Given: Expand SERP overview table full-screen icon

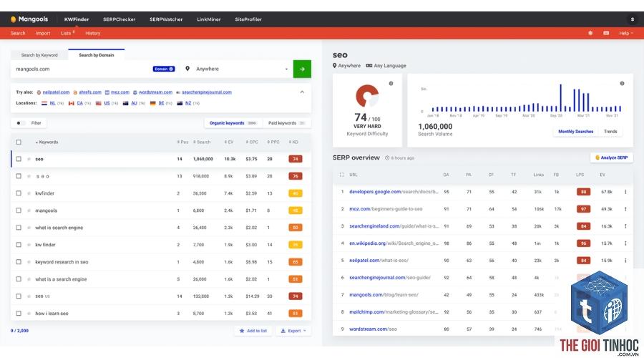Looking at the screenshot, I should point(341,175).
